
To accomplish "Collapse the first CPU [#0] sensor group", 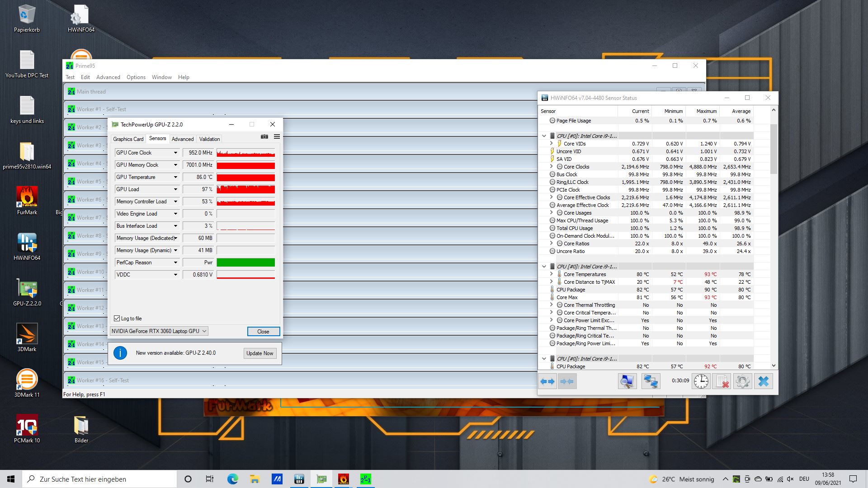I will point(544,136).
